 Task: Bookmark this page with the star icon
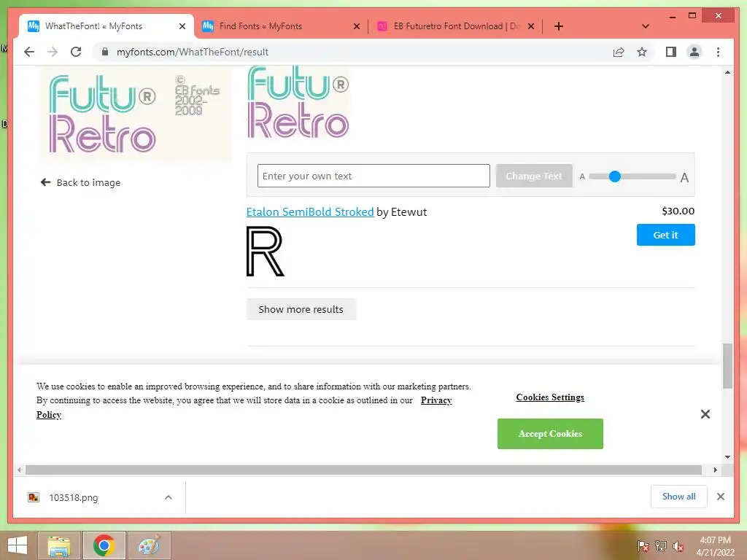click(x=642, y=52)
